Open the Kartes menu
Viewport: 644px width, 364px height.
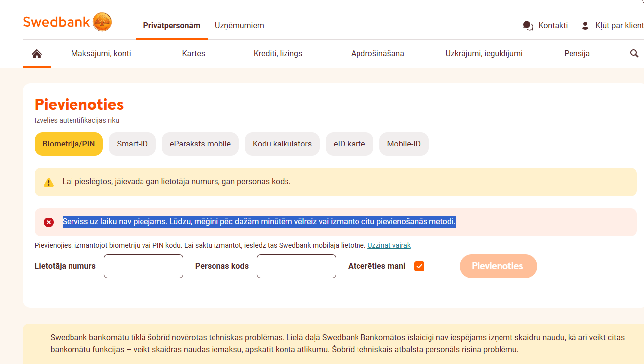tap(194, 54)
